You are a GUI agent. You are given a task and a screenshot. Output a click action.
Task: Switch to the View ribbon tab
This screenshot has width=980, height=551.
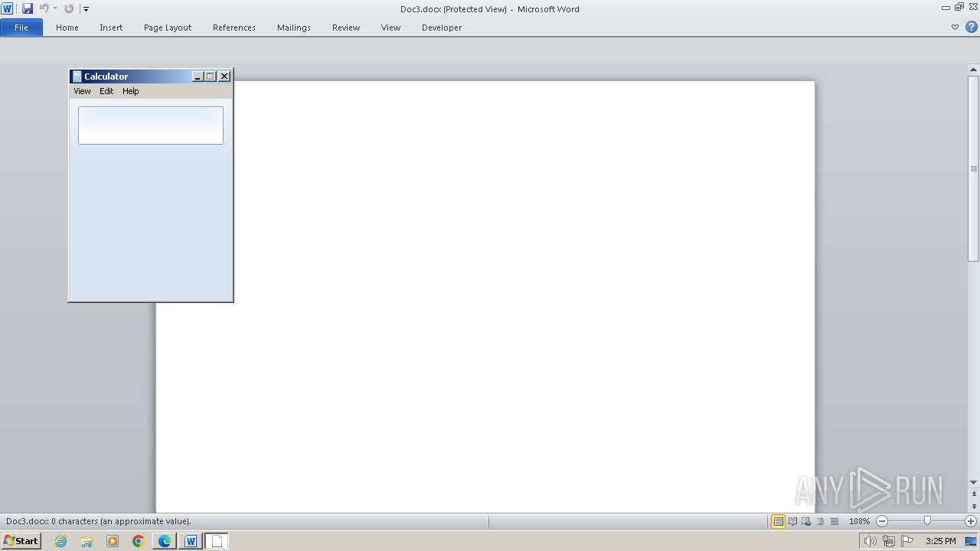click(390, 28)
